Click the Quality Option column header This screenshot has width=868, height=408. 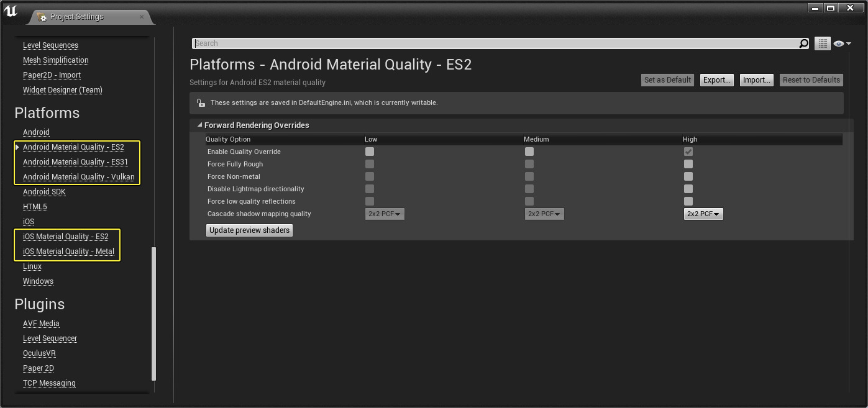228,139
